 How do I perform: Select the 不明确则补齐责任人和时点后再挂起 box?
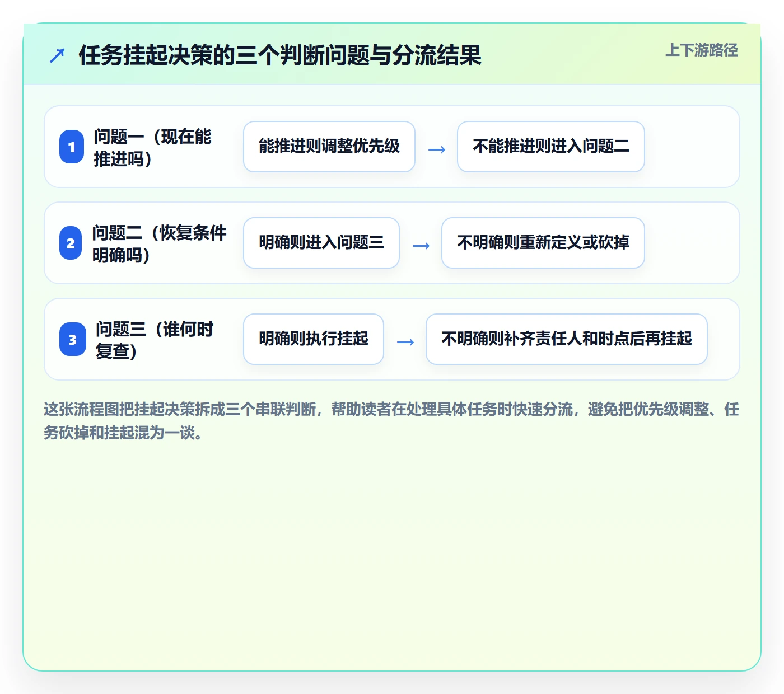tap(567, 339)
